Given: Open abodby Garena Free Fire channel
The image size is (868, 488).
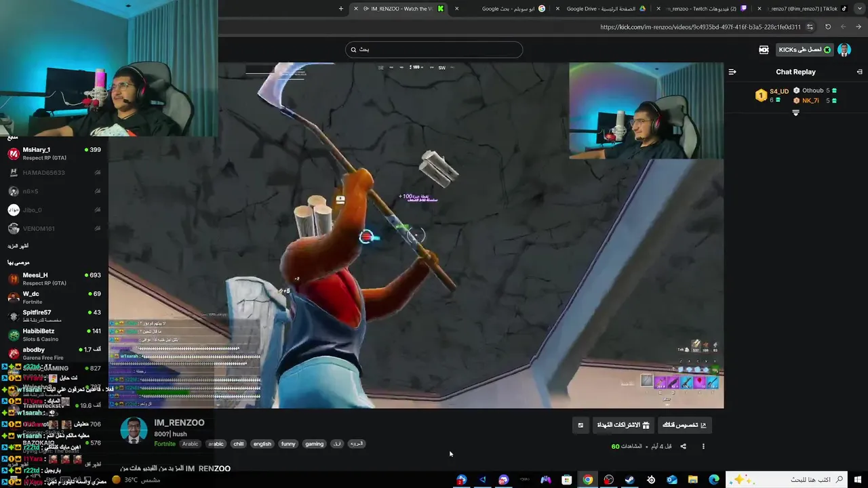Looking at the screenshot, I should (54, 353).
